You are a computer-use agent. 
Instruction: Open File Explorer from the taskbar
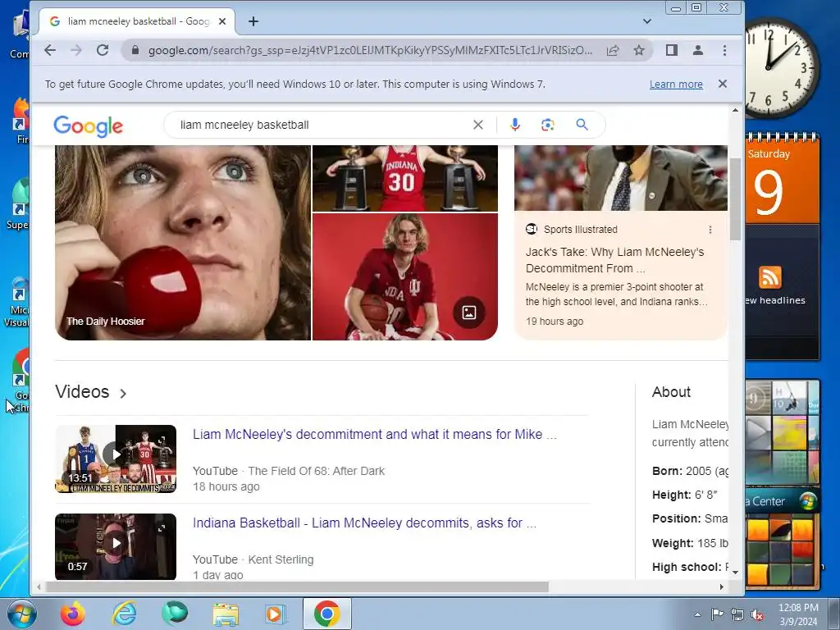pyautogui.click(x=226, y=614)
